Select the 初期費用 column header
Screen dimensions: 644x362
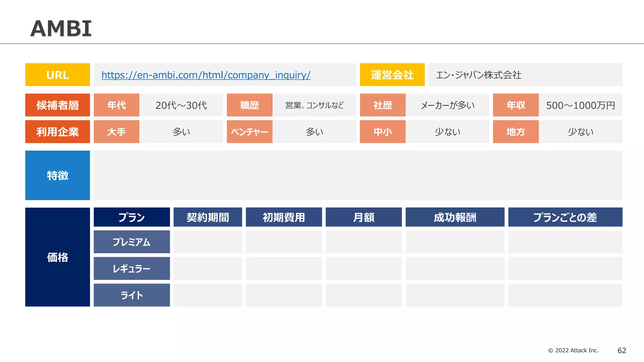284,217
